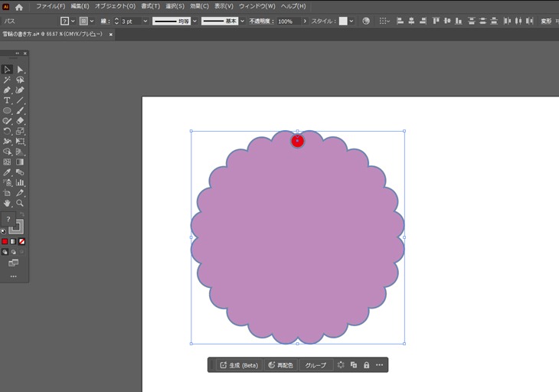The width and height of the screenshot is (559, 392).
Task: Click the fill color swatch in control bar
Action: click(x=64, y=21)
